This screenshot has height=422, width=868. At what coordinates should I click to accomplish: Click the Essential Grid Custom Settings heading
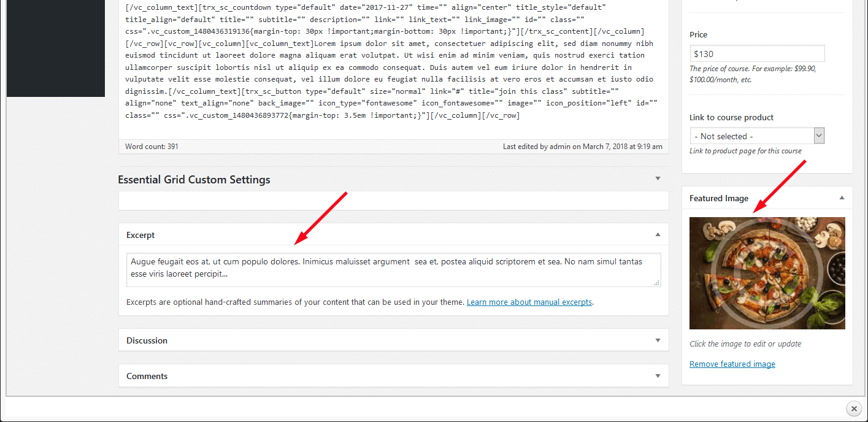click(x=194, y=180)
